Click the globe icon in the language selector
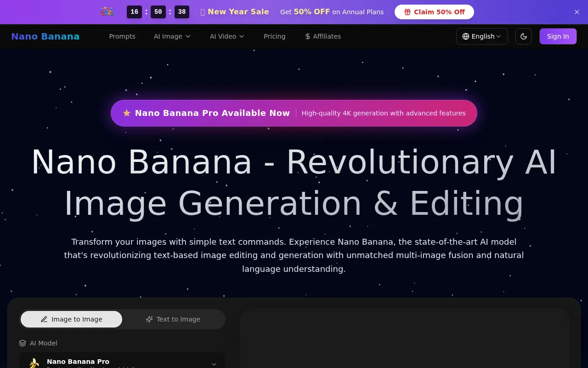 pos(465,36)
